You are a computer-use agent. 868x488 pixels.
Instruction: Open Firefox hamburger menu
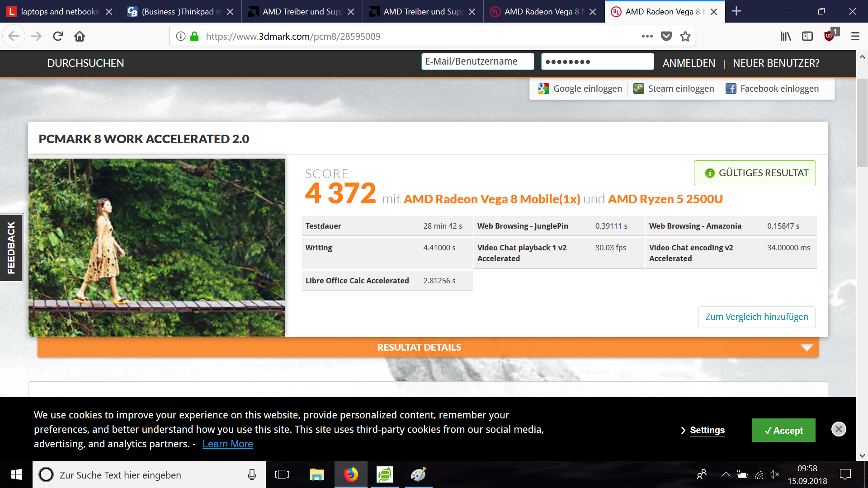click(855, 36)
